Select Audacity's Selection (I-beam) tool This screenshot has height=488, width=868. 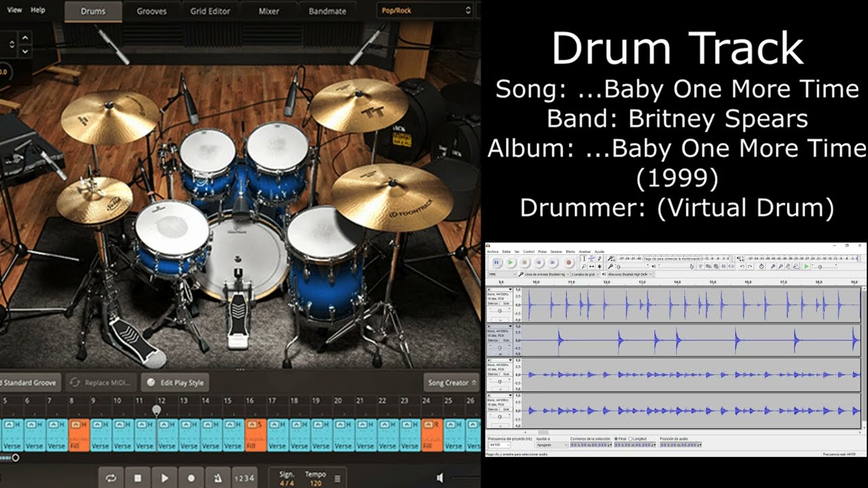(584, 258)
